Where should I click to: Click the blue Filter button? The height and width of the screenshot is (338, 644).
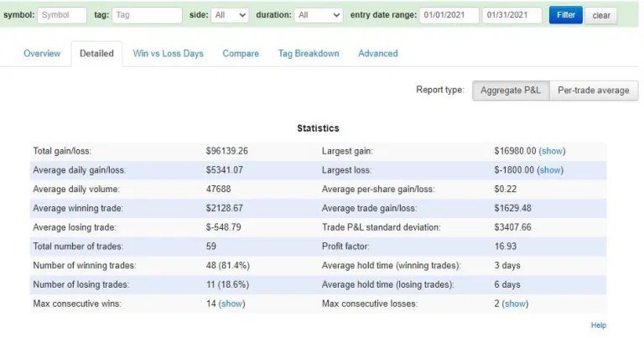[565, 15]
